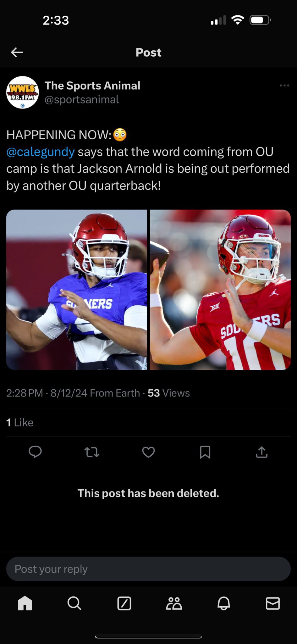Bookmark this post
This screenshot has width=297, height=644.
click(x=205, y=452)
